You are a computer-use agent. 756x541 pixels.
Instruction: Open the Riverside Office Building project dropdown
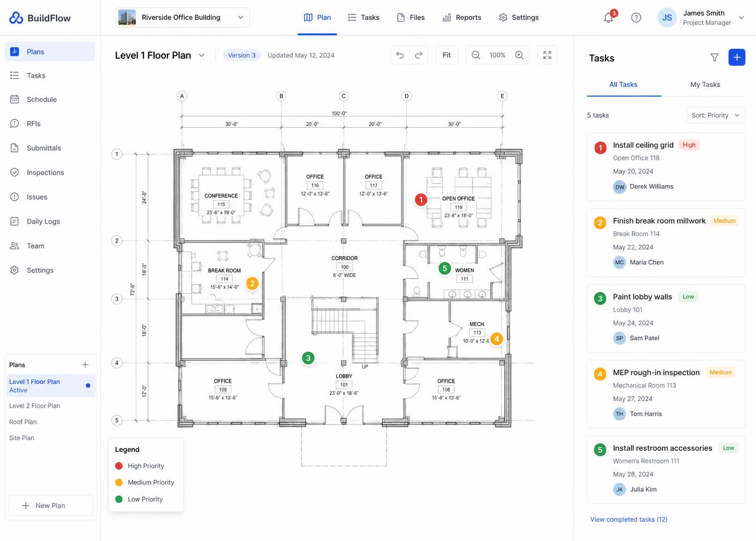pyautogui.click(x=183, y=17)
